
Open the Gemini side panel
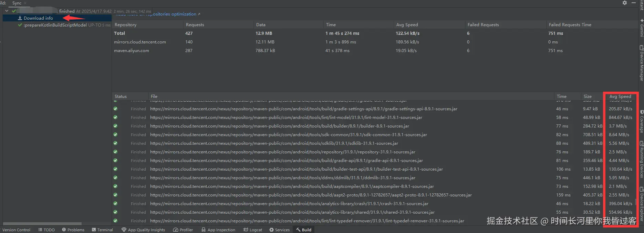click(x=642, y=28)
